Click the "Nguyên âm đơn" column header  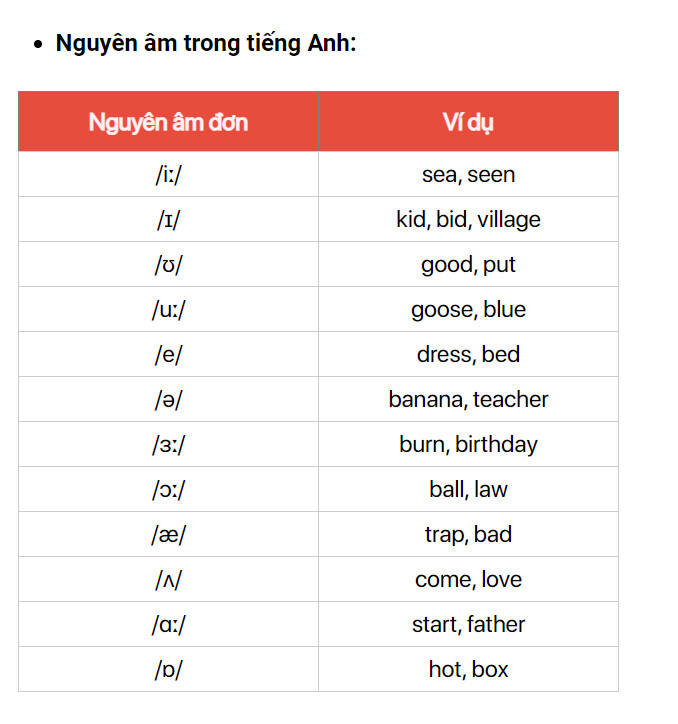(168, 122)
